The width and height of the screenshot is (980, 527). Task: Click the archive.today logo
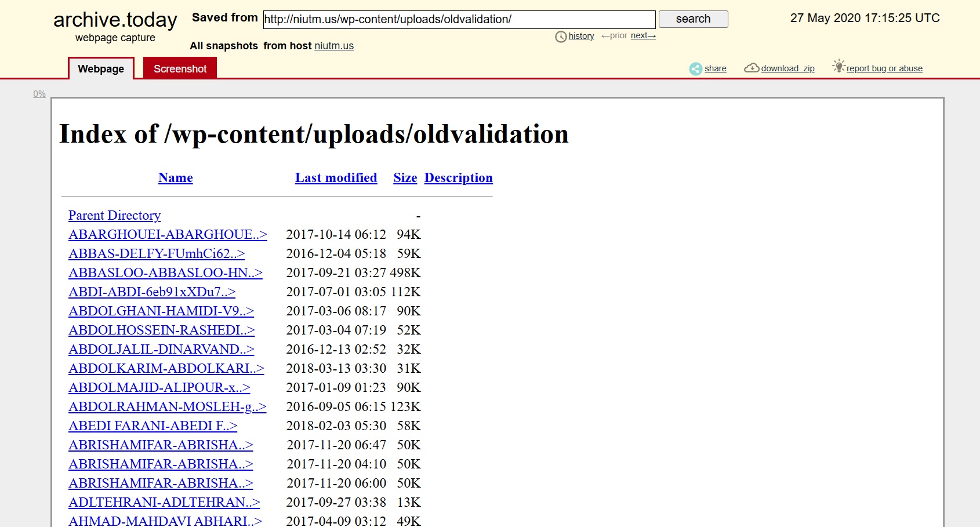115,20
